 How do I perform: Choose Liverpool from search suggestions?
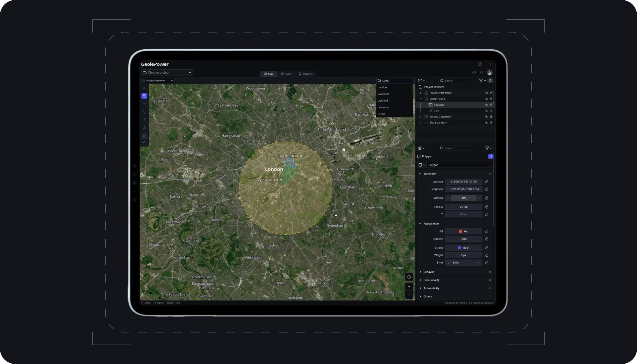click(383, 94)
